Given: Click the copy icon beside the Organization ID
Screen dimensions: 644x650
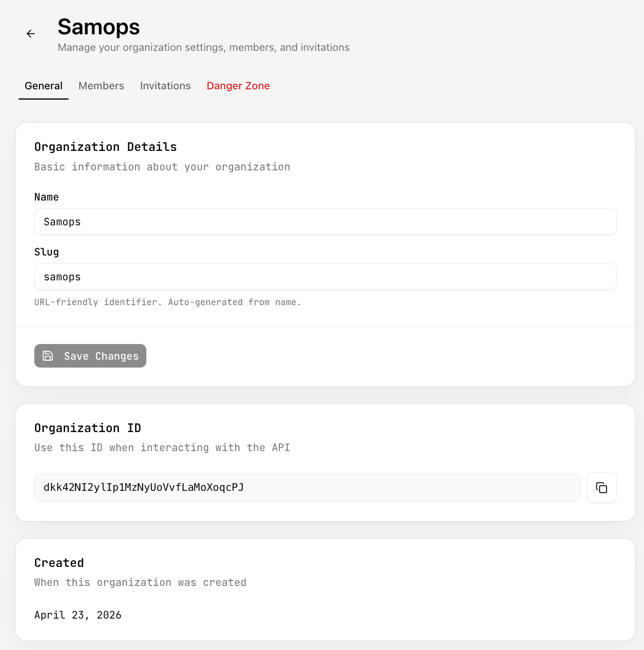Looking at the screenshot, I should [601, 487].
